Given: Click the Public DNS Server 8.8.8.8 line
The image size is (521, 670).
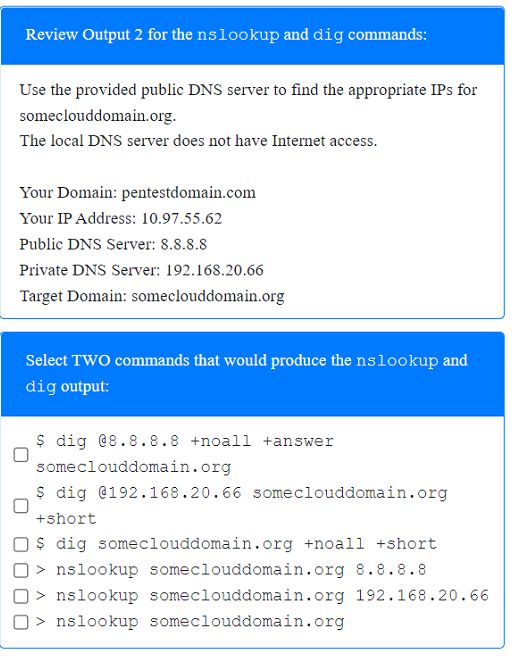Looking at the screenshot, I should (113, 244).
